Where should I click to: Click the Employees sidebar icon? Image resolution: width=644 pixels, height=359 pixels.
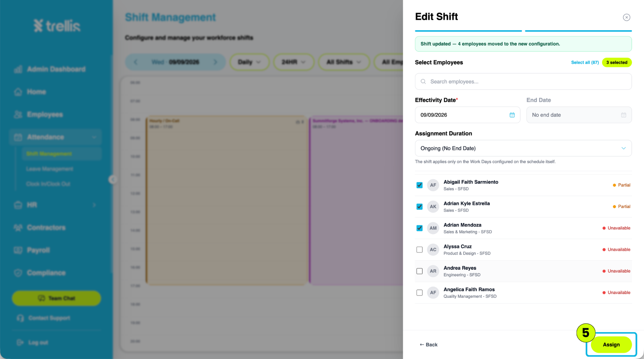(18, 115)
